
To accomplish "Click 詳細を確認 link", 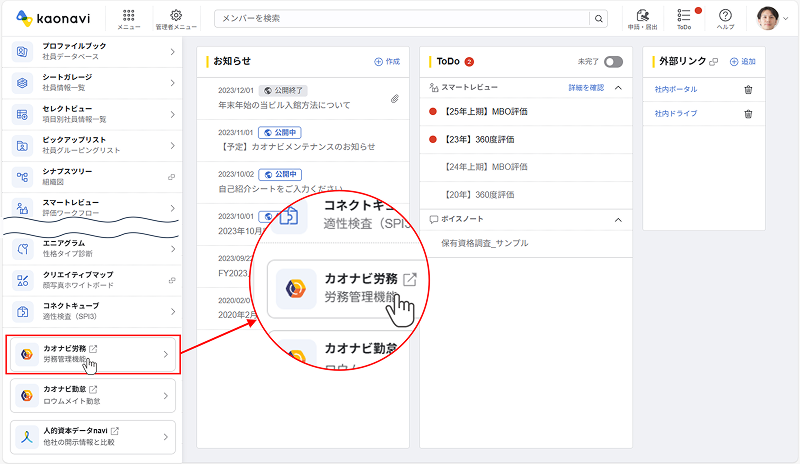I will point(586,88).
